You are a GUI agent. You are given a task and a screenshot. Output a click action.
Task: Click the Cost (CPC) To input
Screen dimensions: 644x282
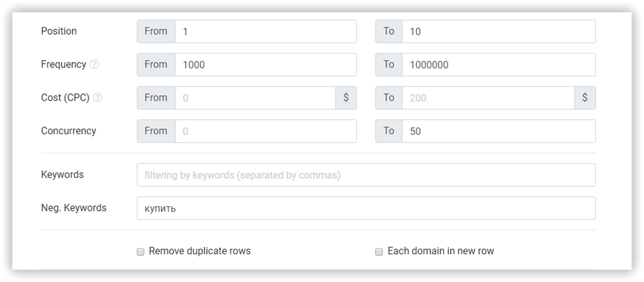coord(488,98)
